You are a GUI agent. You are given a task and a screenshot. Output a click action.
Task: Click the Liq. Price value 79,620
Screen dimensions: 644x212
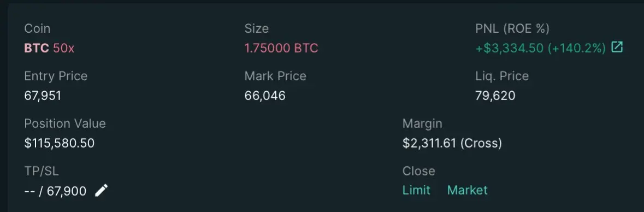click(x=495, y=96)
